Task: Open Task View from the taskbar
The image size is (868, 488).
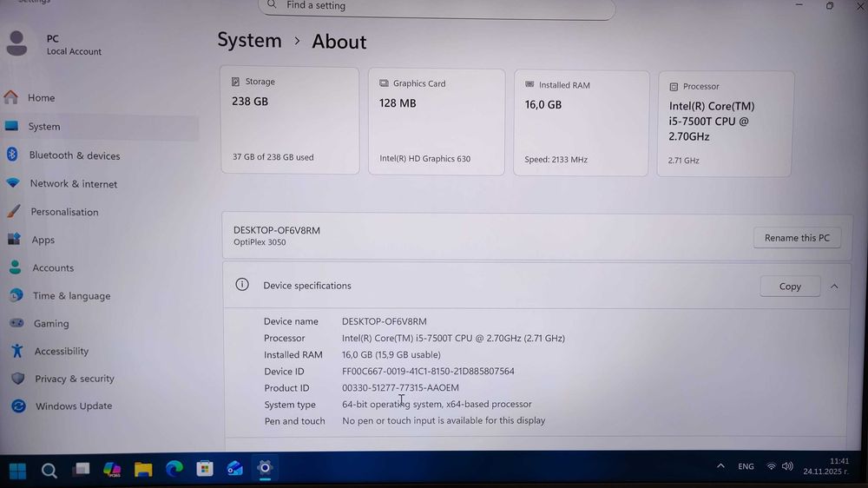Action: (81, 470)
